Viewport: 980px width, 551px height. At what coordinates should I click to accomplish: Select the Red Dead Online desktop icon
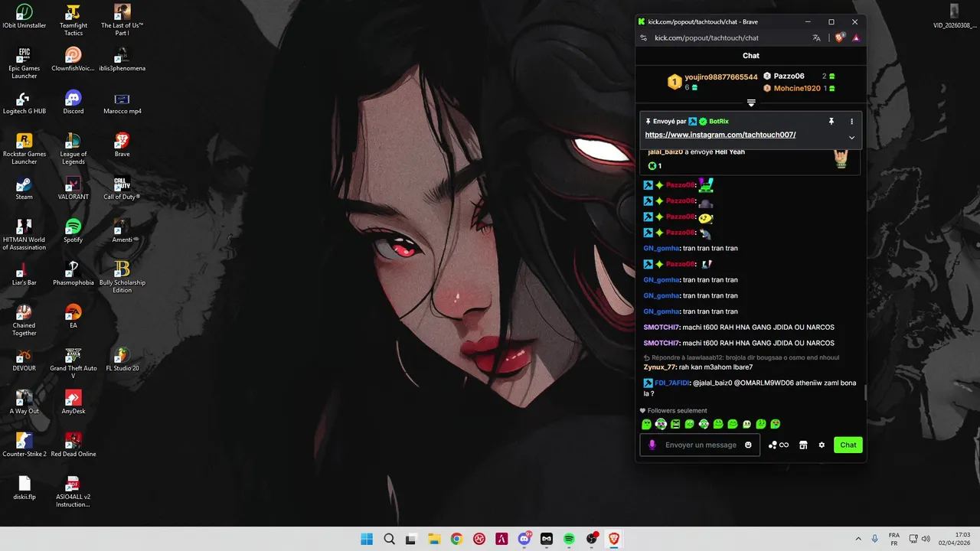coord(73,445)
